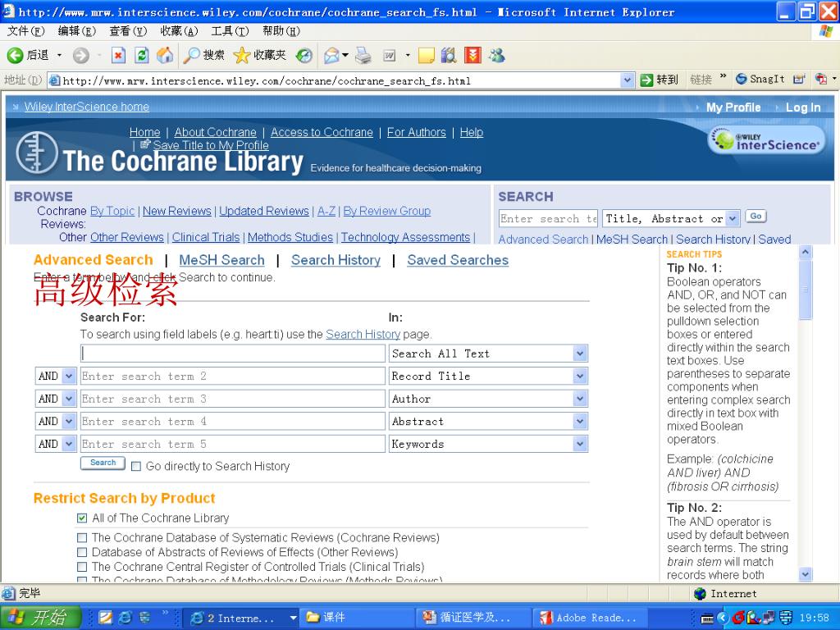
Task: Click the Research book icon in the toolbar
Action: [449, 55]
